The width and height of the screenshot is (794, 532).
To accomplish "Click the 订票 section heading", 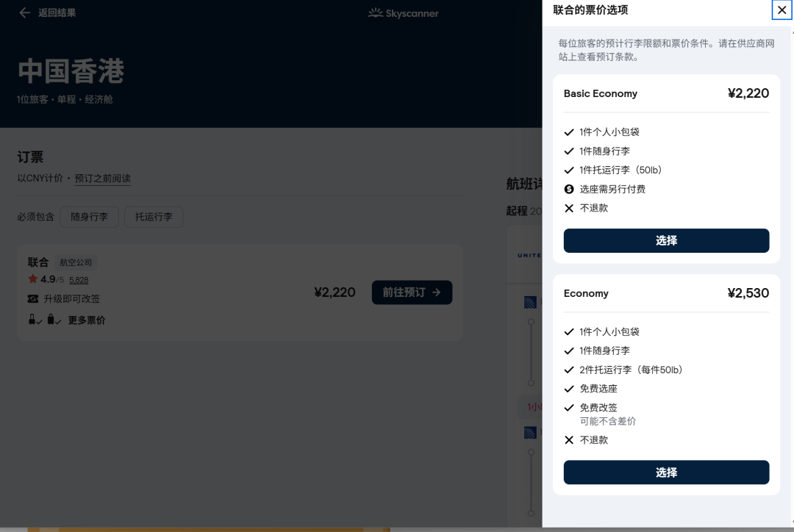I will tap(30, 157).
